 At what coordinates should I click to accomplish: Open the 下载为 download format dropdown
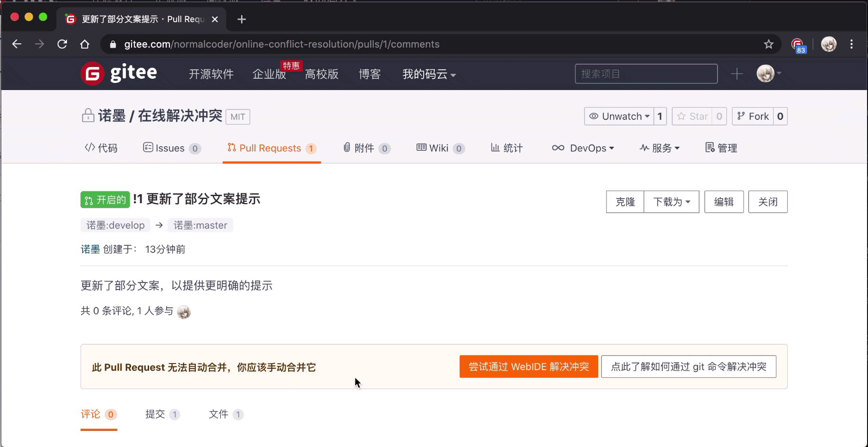(x=671, y=201)
